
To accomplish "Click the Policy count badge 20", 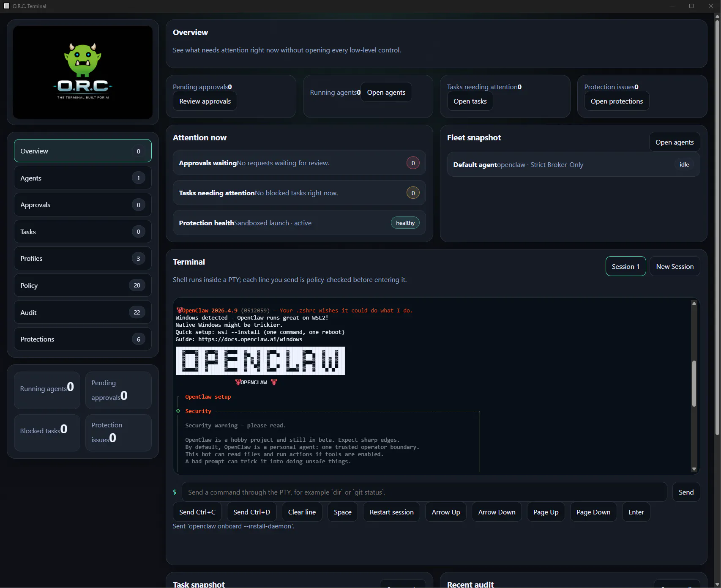I will click(137, 285).
